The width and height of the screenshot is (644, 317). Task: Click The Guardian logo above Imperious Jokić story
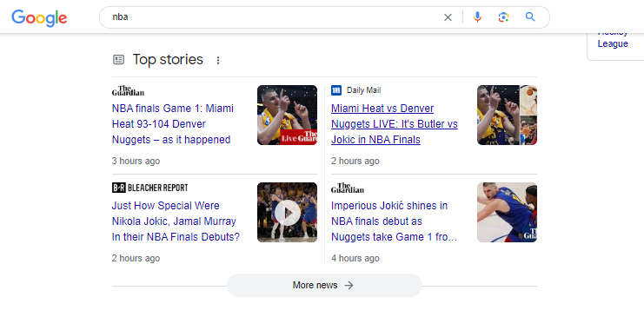pos(348,188)
